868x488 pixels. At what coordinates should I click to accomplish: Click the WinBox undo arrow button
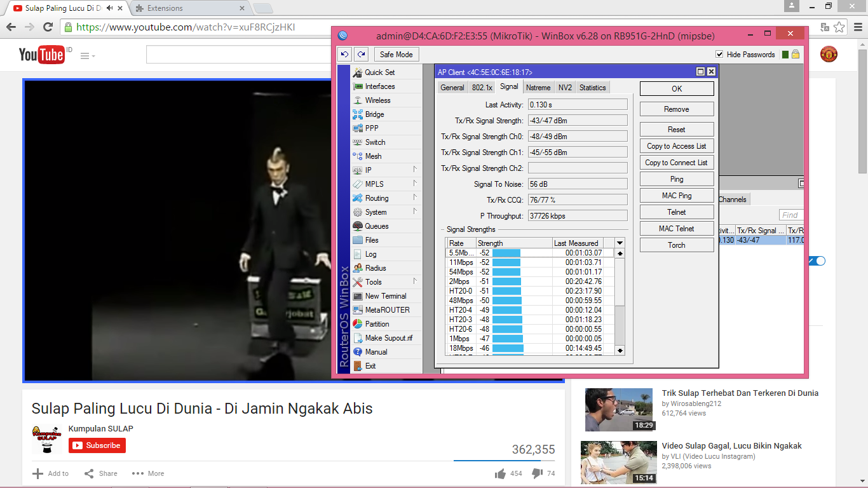point(344,55)
